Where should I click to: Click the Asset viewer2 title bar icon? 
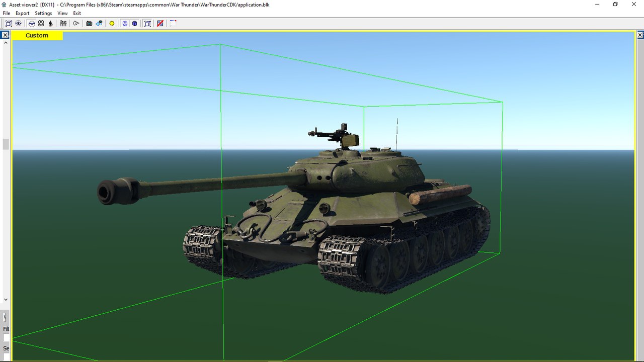pos(5,4)
